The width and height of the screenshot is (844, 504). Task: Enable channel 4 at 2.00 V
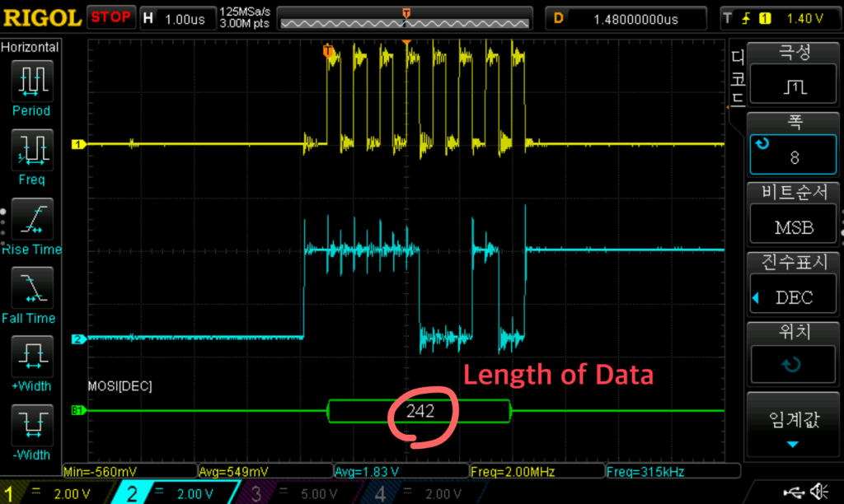(423, 492)
